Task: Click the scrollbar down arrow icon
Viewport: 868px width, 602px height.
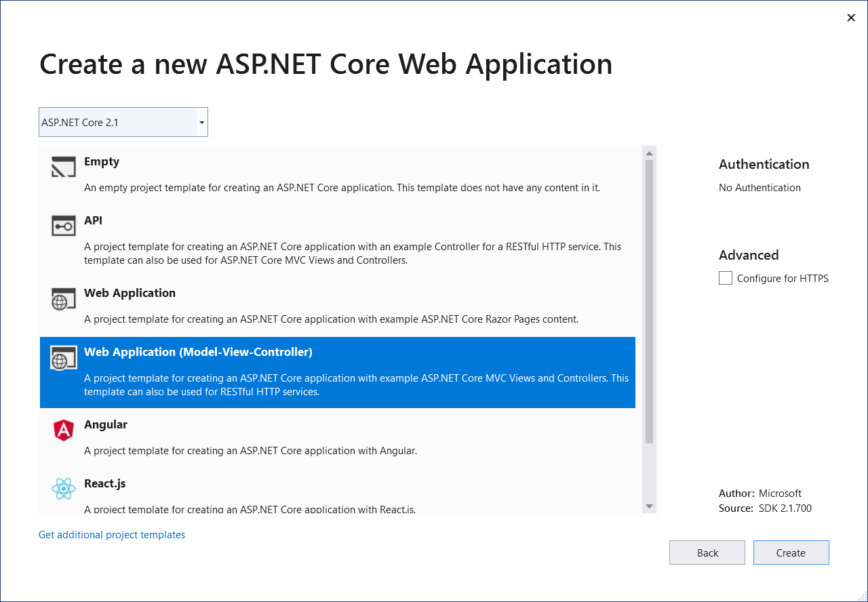Action: (x=650, y=506)
